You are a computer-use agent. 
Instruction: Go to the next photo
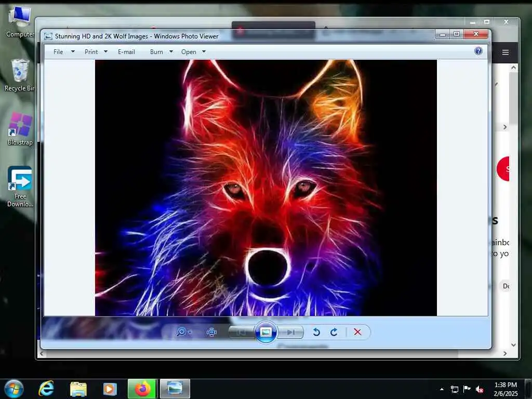coord(290,332)
